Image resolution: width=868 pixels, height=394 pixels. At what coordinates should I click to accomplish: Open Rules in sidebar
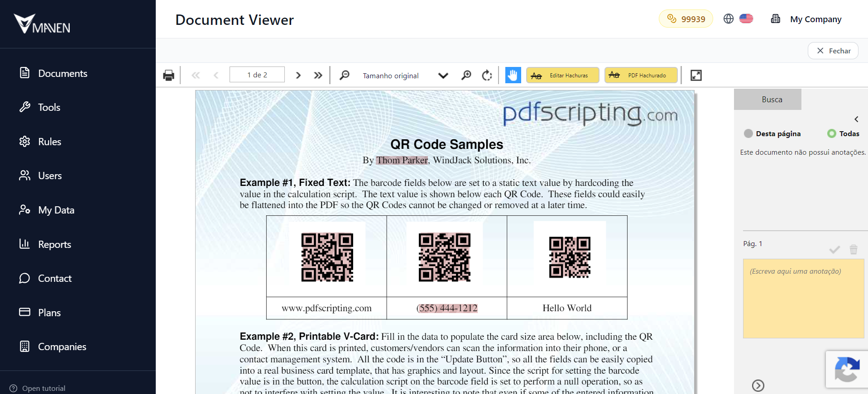(49, 142)
